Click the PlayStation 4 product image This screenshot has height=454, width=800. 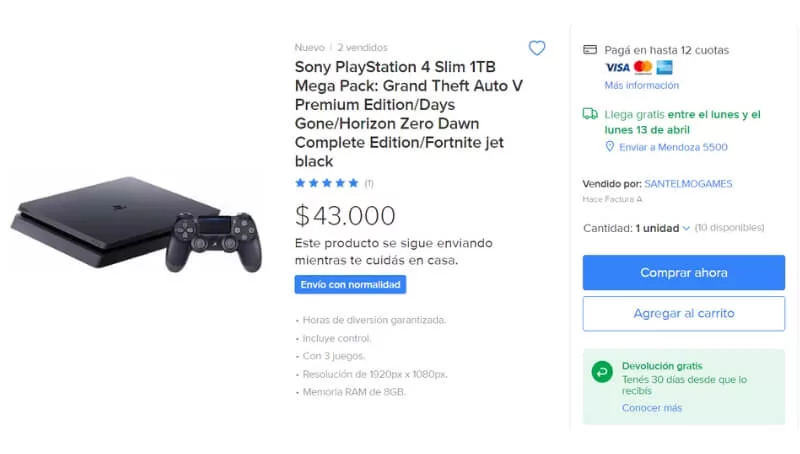point(140,224)
